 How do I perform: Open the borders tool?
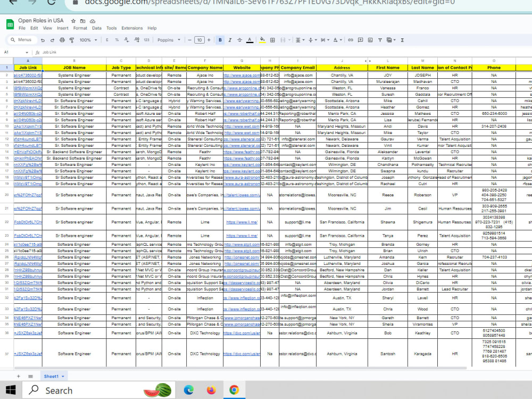coord(272,40)
